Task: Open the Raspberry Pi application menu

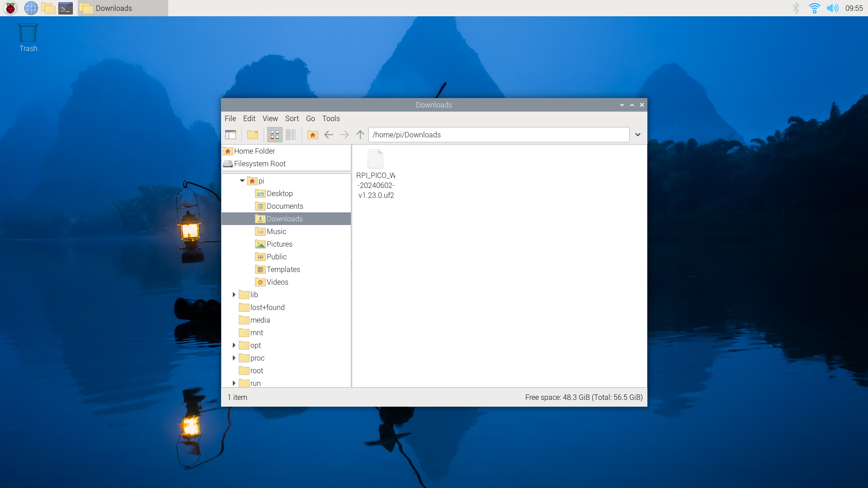Action: click(10, 8)
